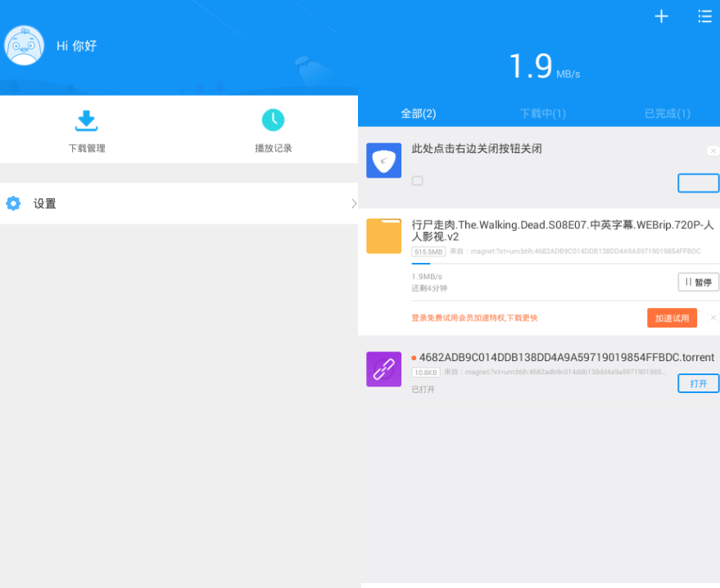Switch to the 全部(2) tab
Viewport: 720px width, 588px height.
click(x=418, y=114)
